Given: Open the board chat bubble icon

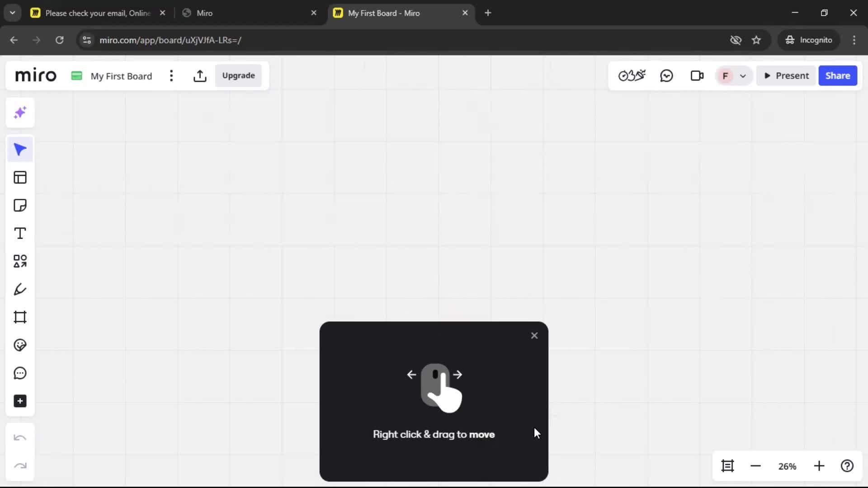Looking at the screenshot, I should click(666, 76).
